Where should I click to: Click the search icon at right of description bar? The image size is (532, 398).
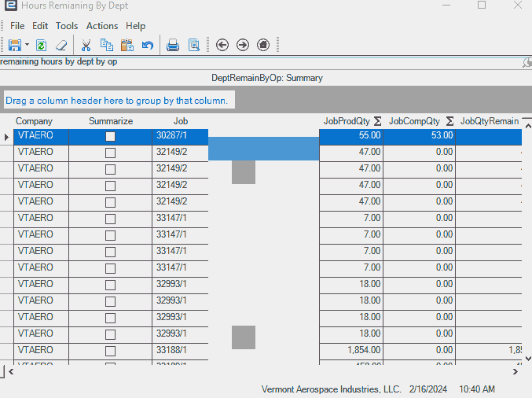(527, 62)
